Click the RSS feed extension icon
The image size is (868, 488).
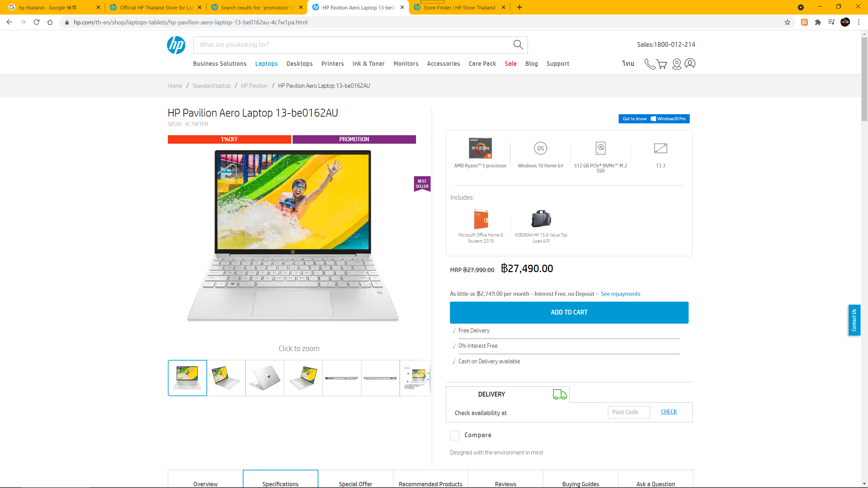pyautogui.click(x=804, y=22)
